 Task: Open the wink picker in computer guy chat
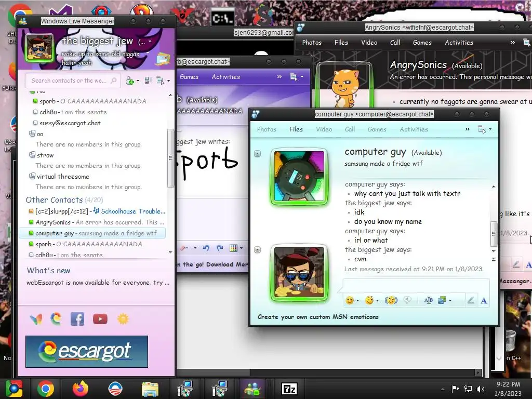click(369, 300)
